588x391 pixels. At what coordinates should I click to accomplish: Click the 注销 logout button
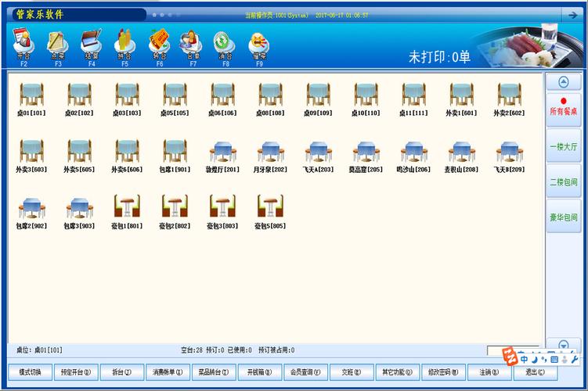click(489, 372)
